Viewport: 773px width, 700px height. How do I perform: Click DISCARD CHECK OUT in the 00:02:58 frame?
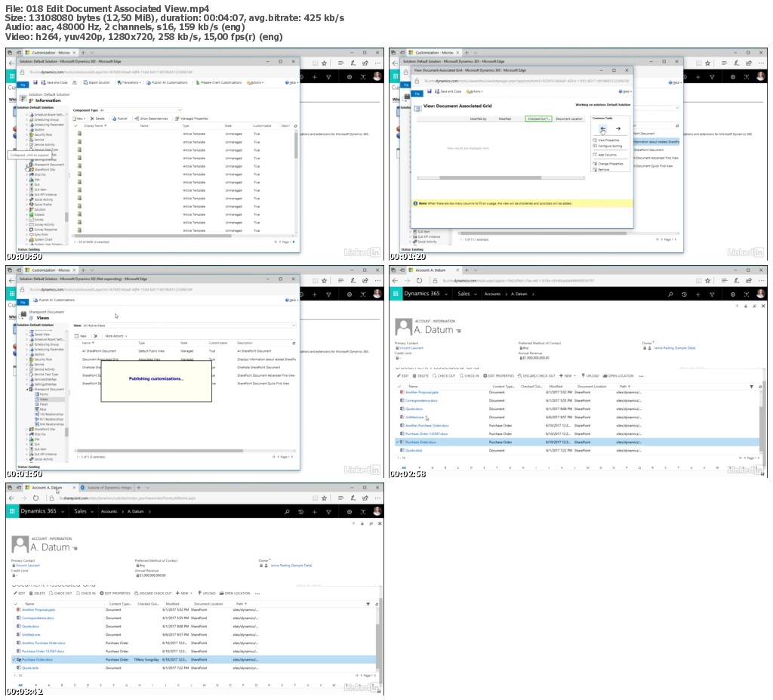click(x=537, y=376)
